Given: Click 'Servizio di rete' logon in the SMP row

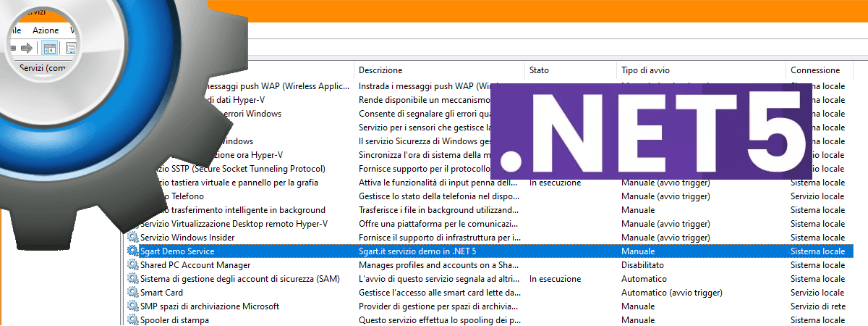Looking at the screenshot, I should [x=818, y=306].
